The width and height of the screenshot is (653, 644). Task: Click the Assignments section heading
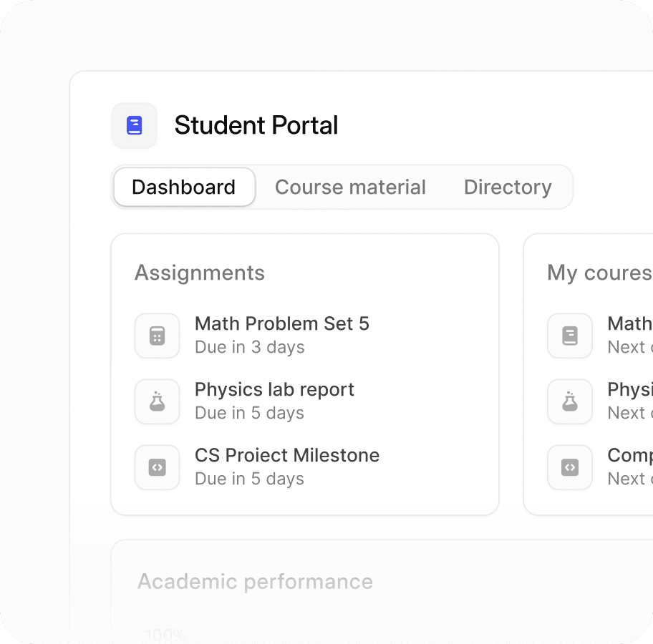pos(200,273)
